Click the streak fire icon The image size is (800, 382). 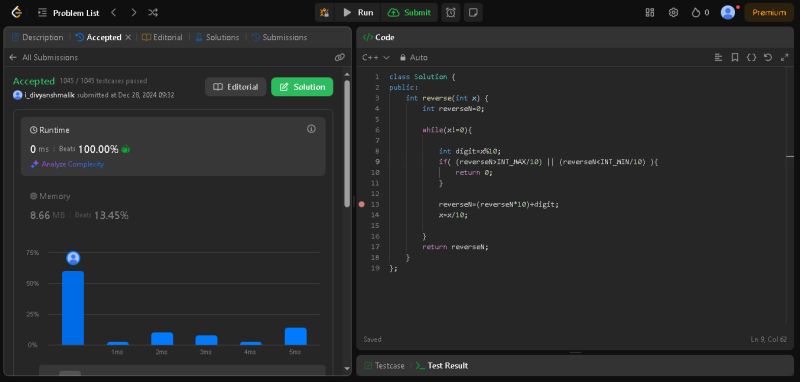coord(695,13)
